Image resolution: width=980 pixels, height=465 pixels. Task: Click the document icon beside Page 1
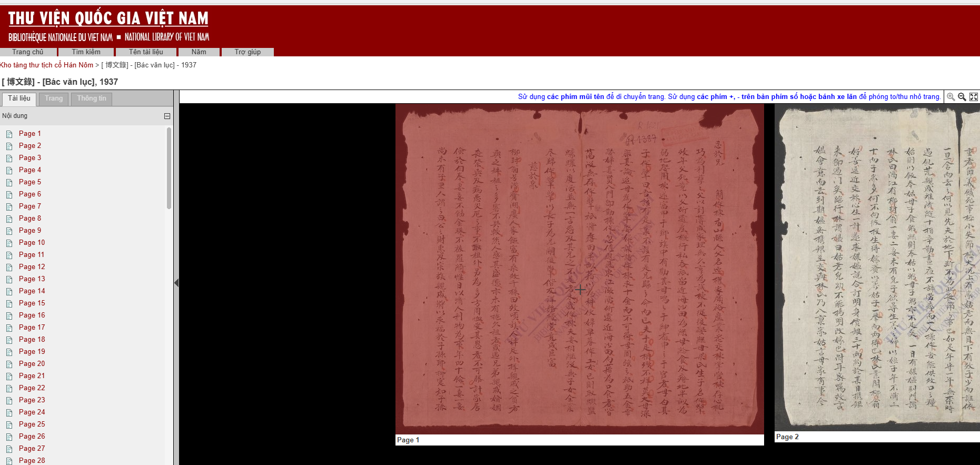click(x=9, y=134)
